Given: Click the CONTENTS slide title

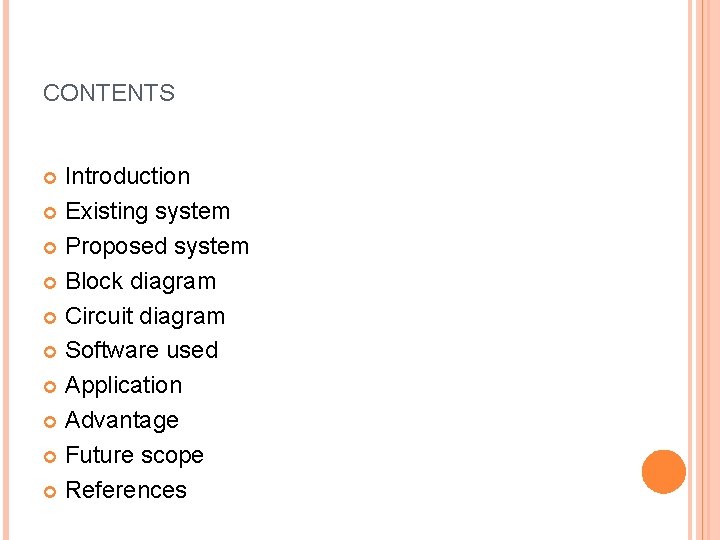Looking at the screenshot, I should click(109, 93).
